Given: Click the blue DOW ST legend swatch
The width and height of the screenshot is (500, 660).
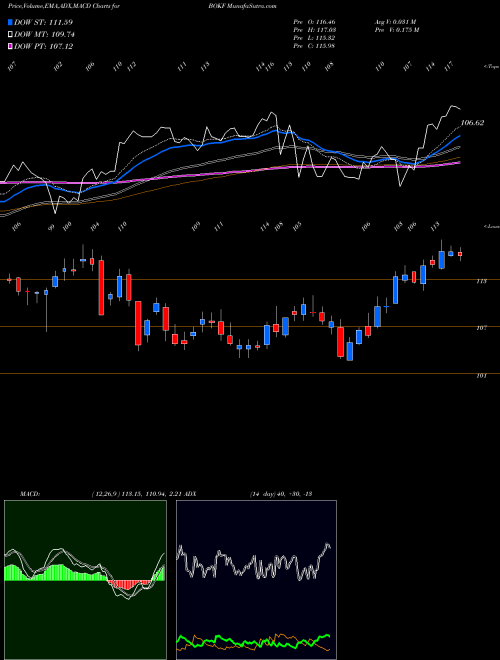Looking at the screenshot, I should pyautogui.click(x=11, y=22).
